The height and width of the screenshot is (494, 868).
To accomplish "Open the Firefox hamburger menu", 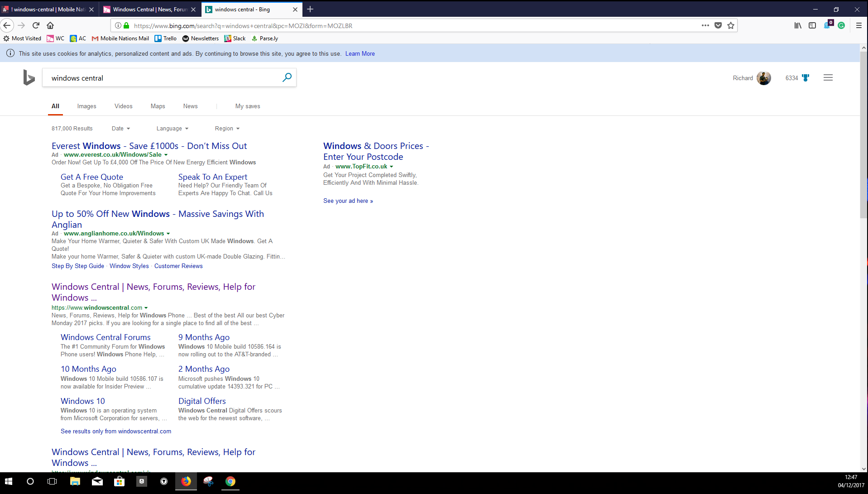I will coord(858,25).
